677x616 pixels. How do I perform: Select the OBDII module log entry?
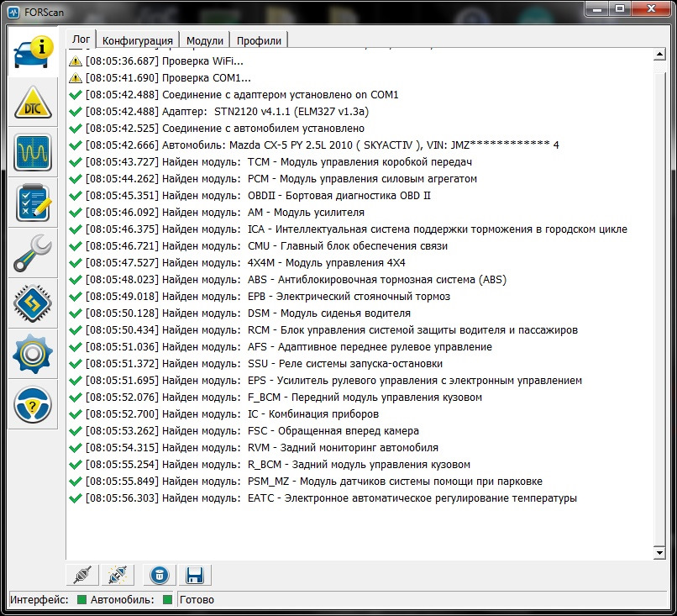pyautogui.click(x=250, y=196)
